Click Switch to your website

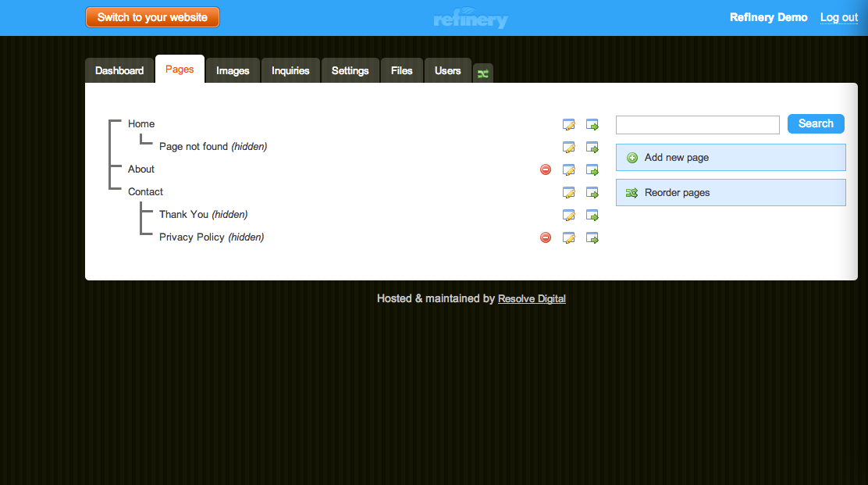(x=152, y=16)
